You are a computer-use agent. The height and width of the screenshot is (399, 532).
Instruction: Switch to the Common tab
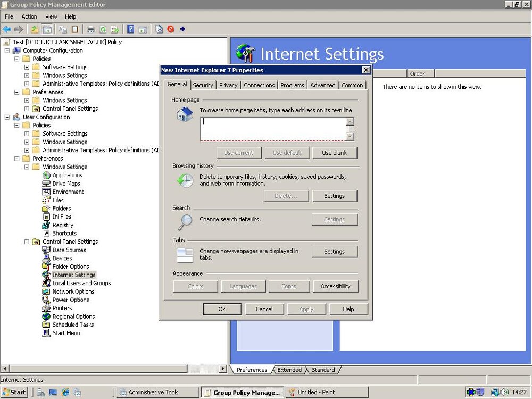tap(352, 85)
